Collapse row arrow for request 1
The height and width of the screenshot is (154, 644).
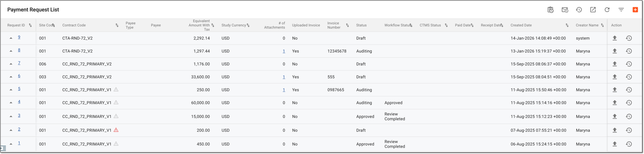coord(11,144)
